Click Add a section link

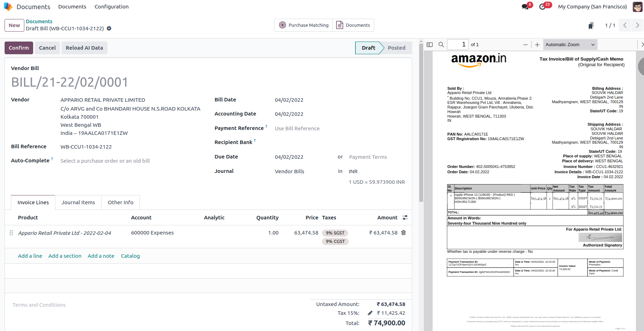(x=65, y=256)
